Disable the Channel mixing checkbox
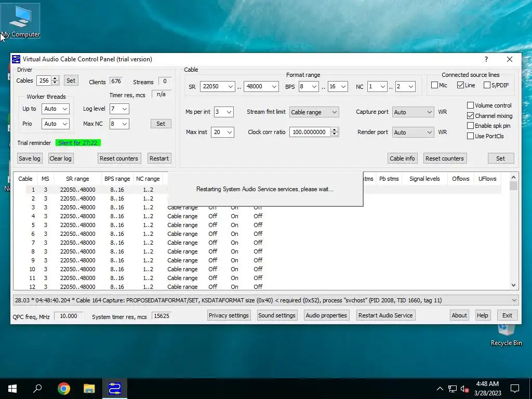The width and height of the screenshot is (532, 399). point(470,116)
